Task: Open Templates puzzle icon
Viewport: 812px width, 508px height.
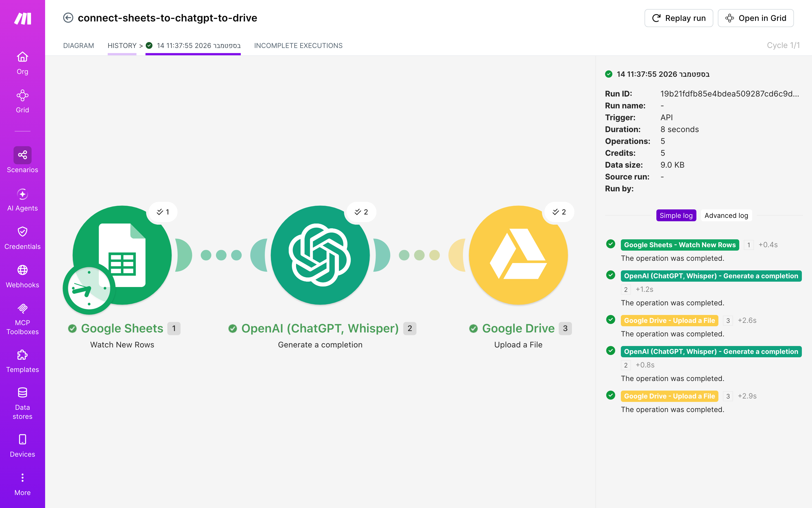Action: coord(23,355)
